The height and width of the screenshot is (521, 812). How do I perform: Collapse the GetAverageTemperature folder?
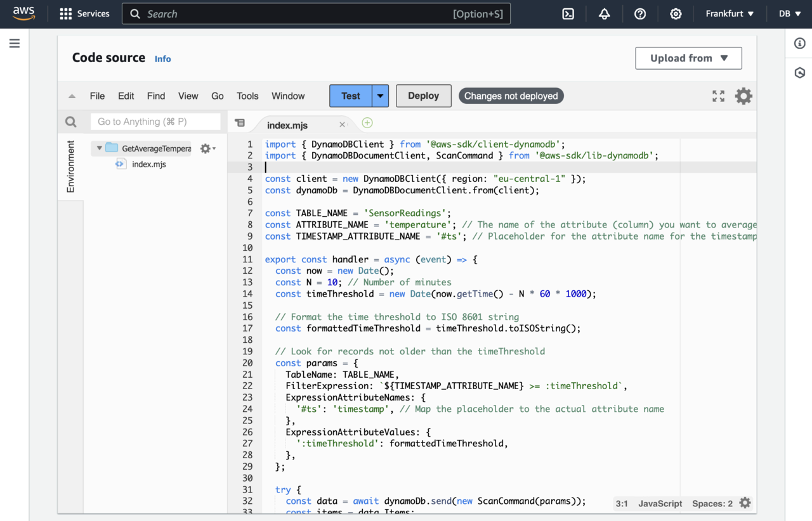100,148
